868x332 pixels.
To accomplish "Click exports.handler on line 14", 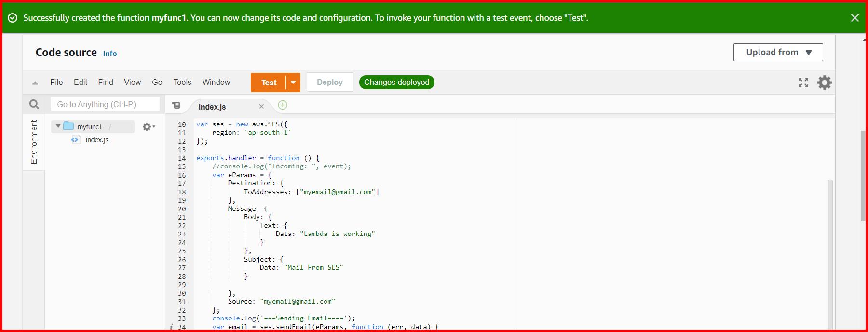I will coord(226,158).
